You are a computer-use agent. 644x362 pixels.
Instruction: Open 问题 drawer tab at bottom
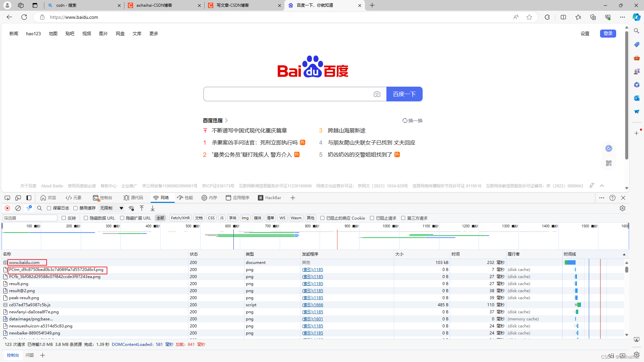click(30, 355)
